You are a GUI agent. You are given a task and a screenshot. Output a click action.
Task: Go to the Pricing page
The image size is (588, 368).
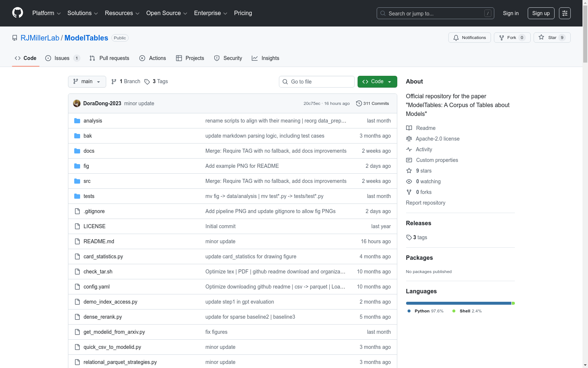(x=243, y=13)
